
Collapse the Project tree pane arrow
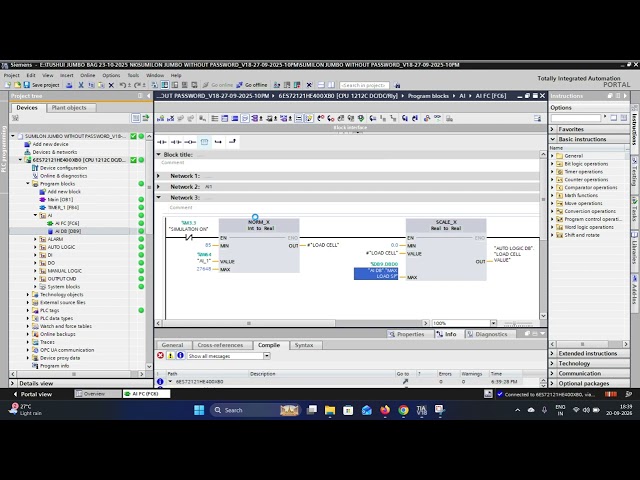coord(148,96)
